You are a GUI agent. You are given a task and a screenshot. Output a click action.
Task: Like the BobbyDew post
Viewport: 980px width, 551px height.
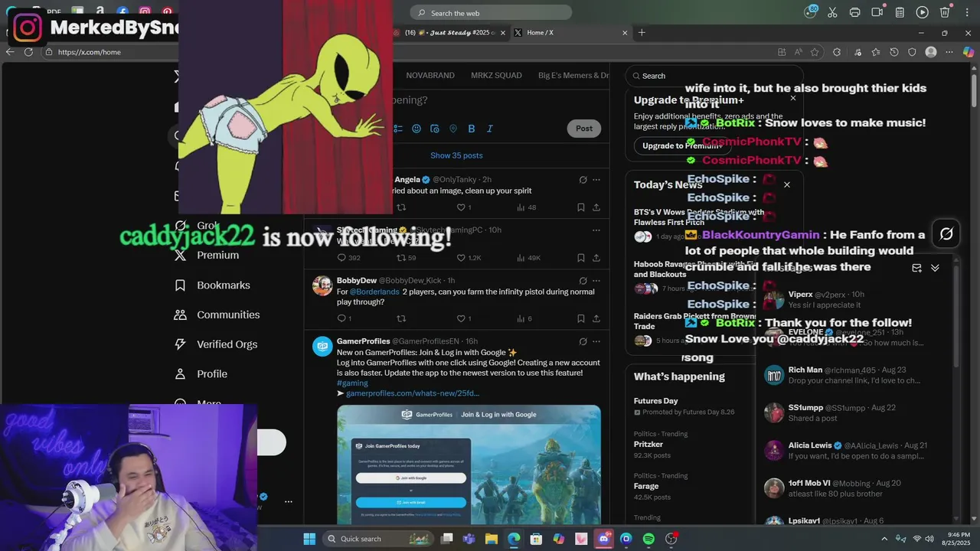(464, 318)
